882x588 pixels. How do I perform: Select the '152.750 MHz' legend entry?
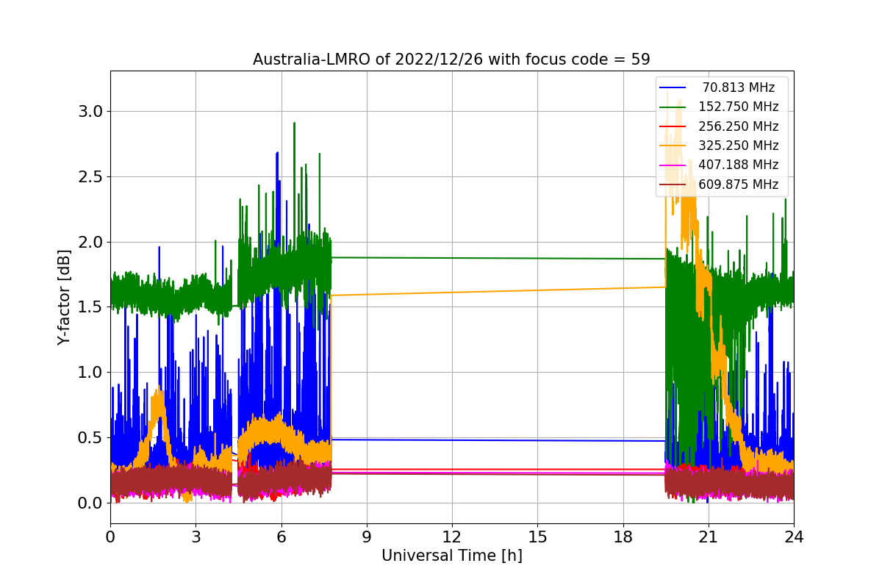tap(739, 107)
